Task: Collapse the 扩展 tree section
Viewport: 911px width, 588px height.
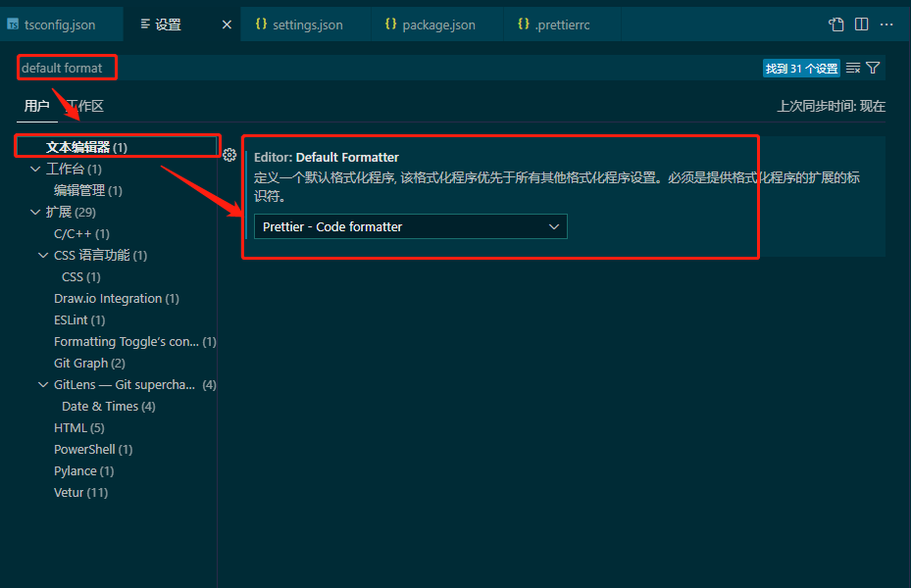Action: 34,211
